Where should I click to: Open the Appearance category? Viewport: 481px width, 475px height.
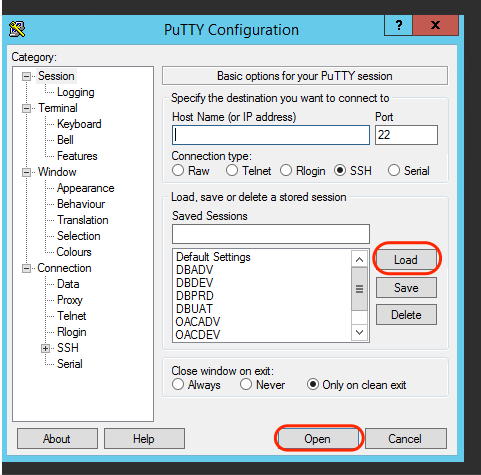pos(86,188)
